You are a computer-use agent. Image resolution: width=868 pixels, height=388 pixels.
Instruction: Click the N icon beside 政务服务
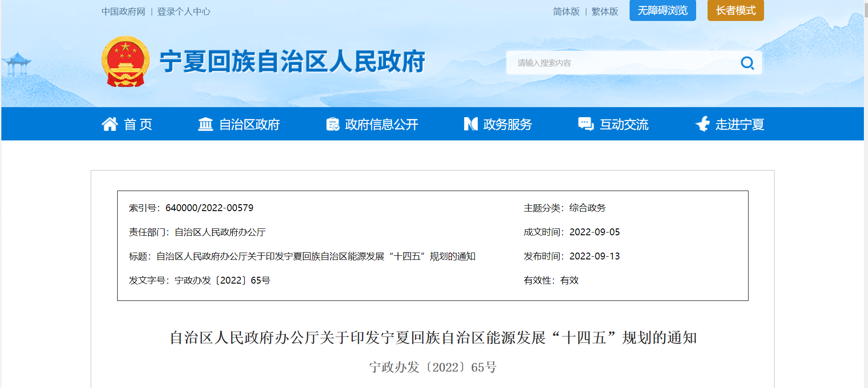click(x=470, y=124)
